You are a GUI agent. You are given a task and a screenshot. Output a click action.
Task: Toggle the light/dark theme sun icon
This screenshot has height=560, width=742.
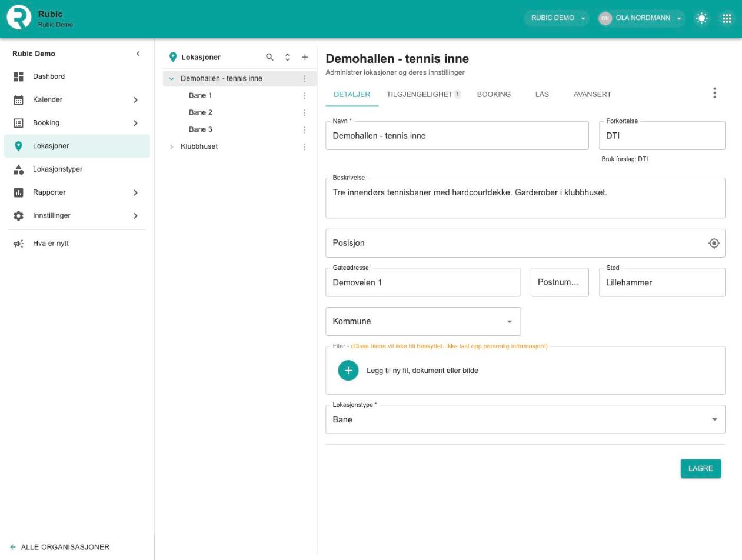[702, 18]
